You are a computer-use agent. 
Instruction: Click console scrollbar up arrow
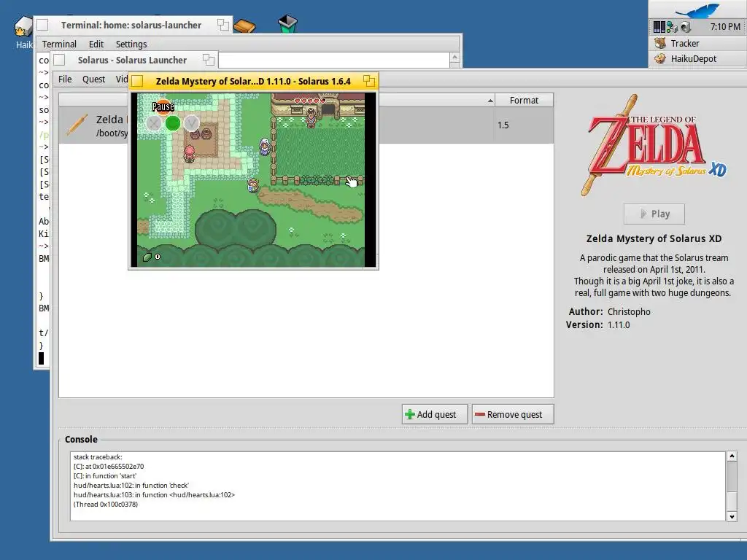[x=732, y=456]
